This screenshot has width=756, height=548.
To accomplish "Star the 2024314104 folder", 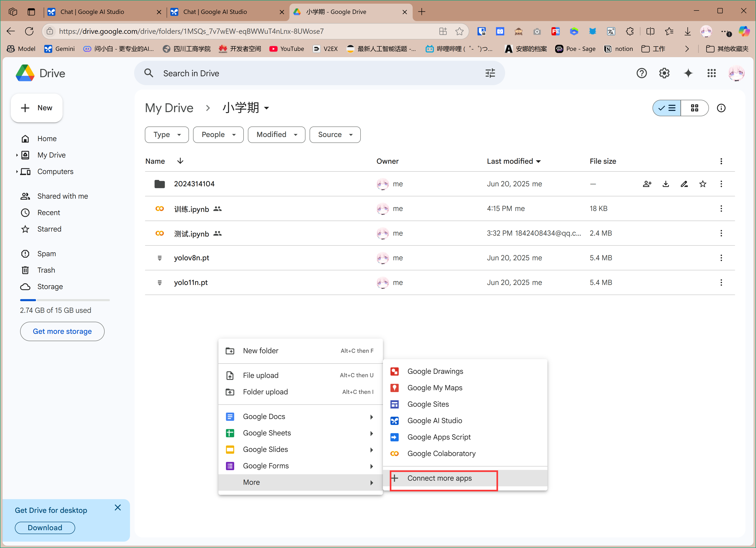I will (x=703, y=184).
